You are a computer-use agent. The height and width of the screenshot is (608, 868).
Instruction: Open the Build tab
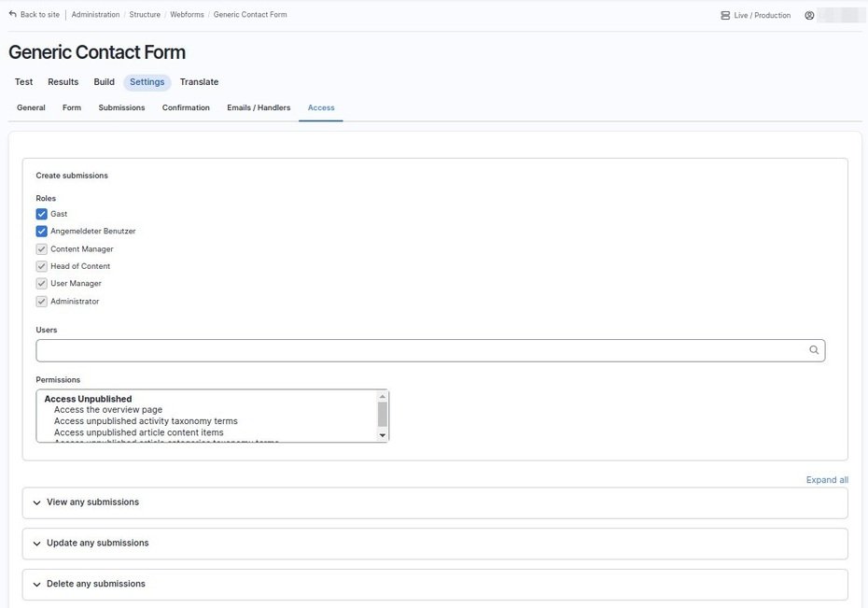(x=104, y=82)
